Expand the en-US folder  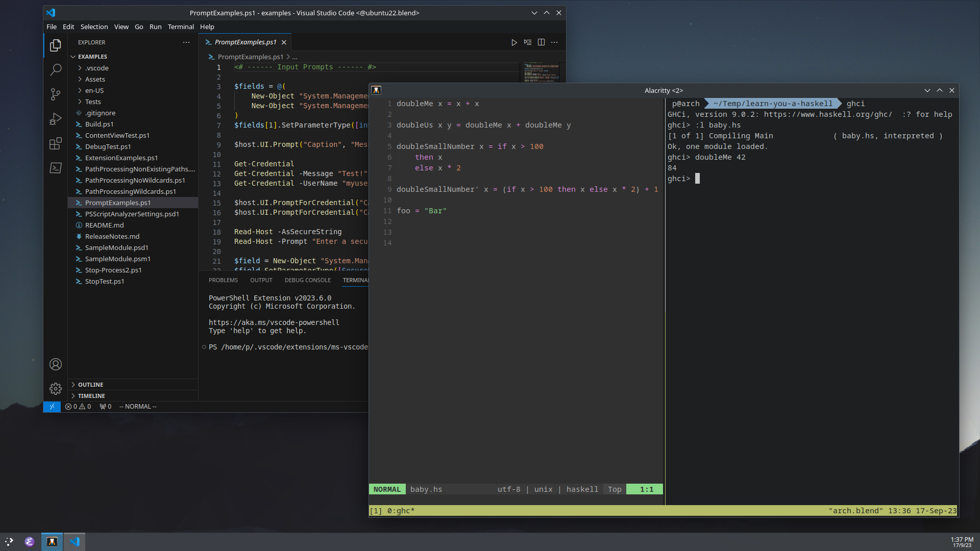133,90
